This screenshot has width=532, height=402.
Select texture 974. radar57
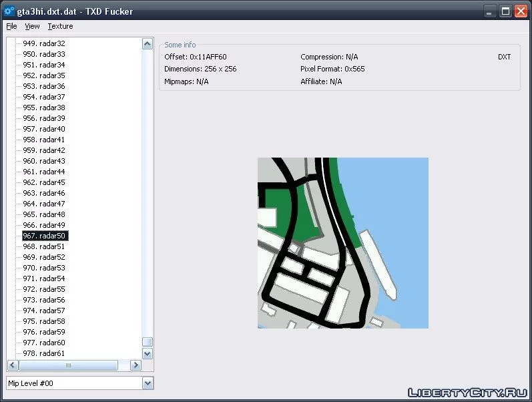click(44, 311)
